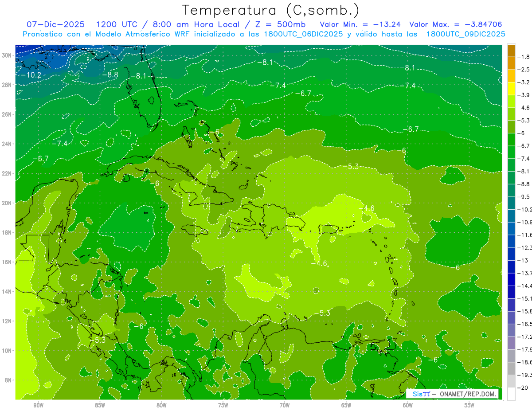Screen dimensions: 532x411
Task: Click the "20N" latitude axis label
Action: [x=7, y=203]
